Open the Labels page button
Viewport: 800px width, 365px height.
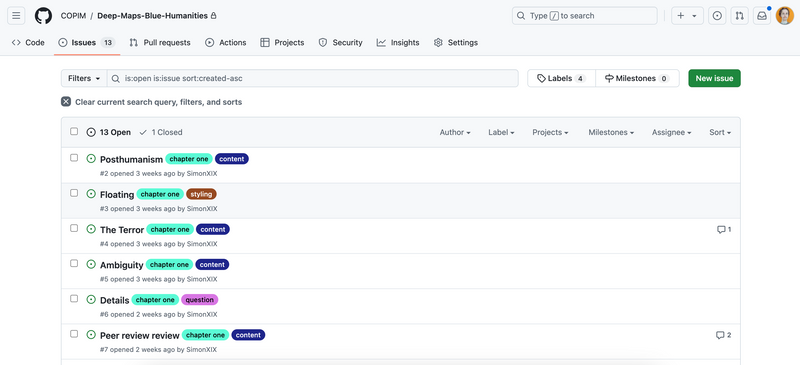(561, 78)
